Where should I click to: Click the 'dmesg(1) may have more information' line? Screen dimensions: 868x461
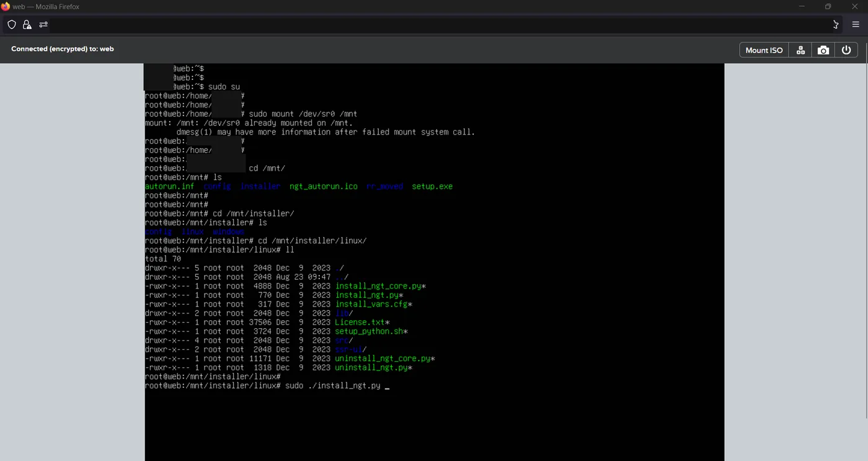point(325,132)
